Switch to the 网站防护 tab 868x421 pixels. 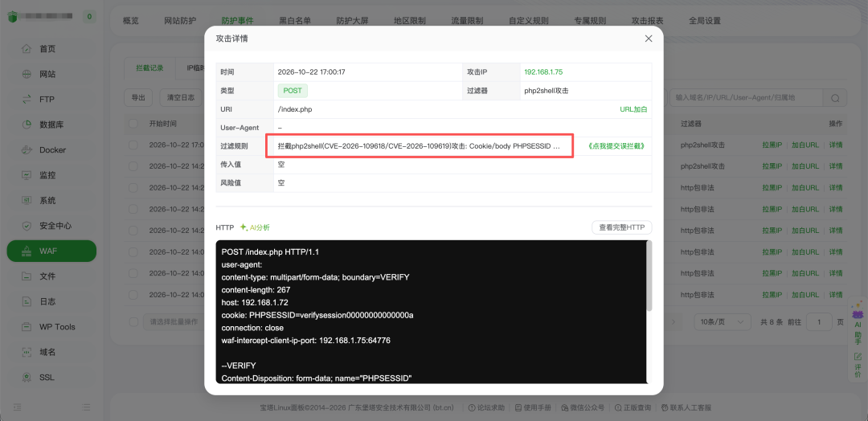(180, 21)
